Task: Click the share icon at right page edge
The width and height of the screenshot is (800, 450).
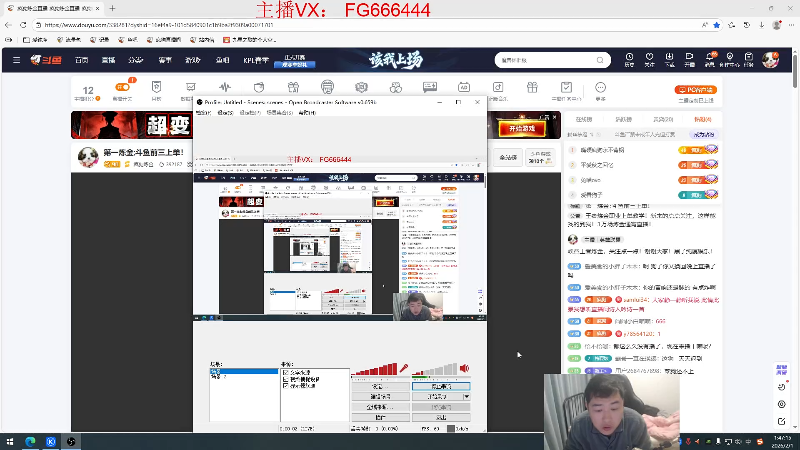Action: pos(782,421)
